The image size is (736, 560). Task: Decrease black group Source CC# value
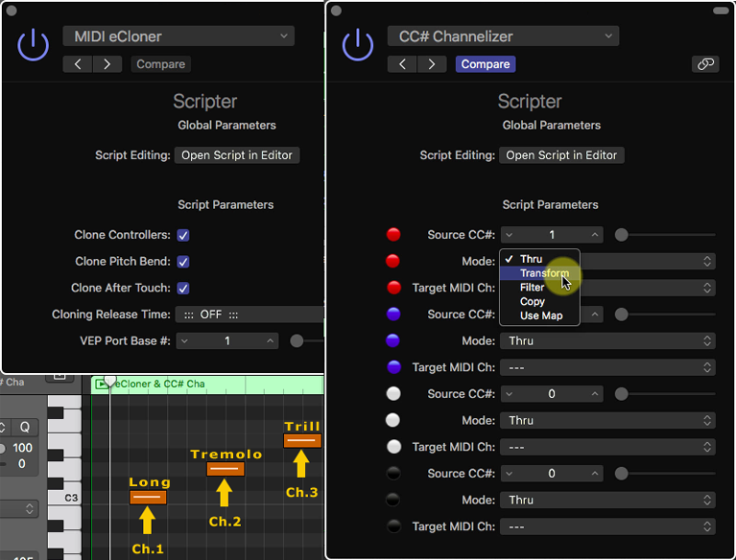[510, 474]
